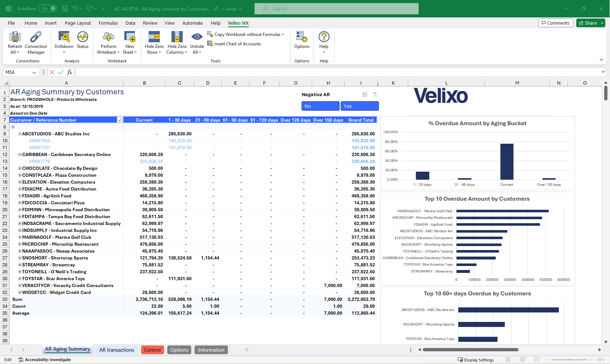Expand the formula bar
Screen dimensions: 610x364
click(x=603, y=72)
